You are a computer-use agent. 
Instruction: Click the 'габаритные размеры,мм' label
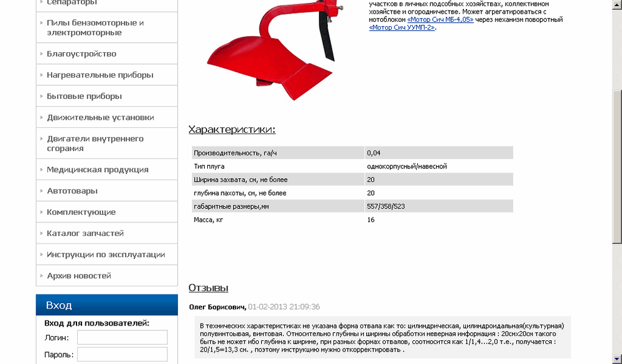coord(231,206)
